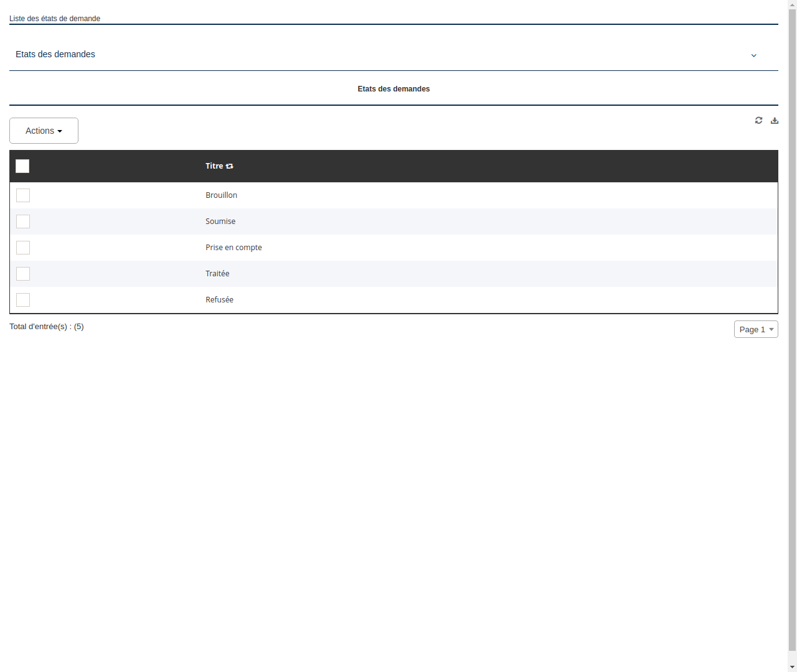
Task: Click the refresh list icon
Action: click(x=758, y=120)
